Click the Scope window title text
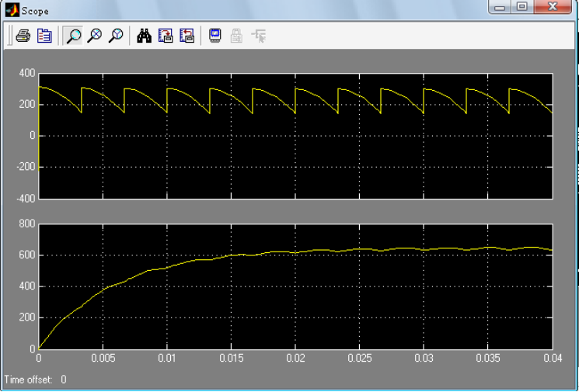This screenshot has width=579, height=392. coord(35,11)
